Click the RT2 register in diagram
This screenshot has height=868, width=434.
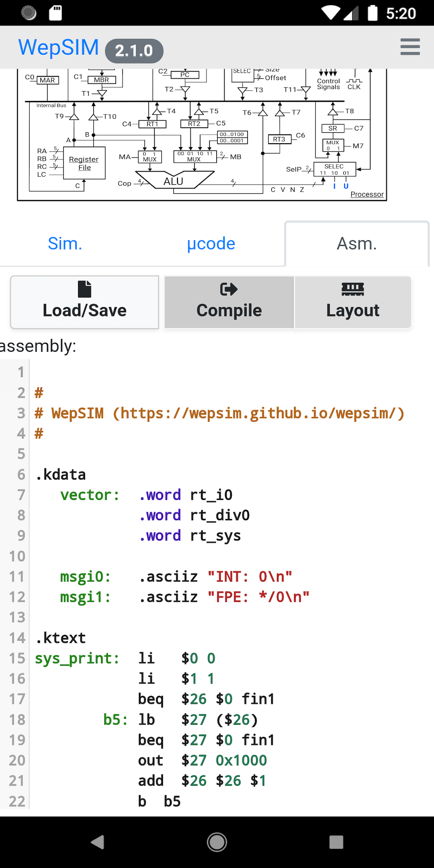[x=194, y=123]
